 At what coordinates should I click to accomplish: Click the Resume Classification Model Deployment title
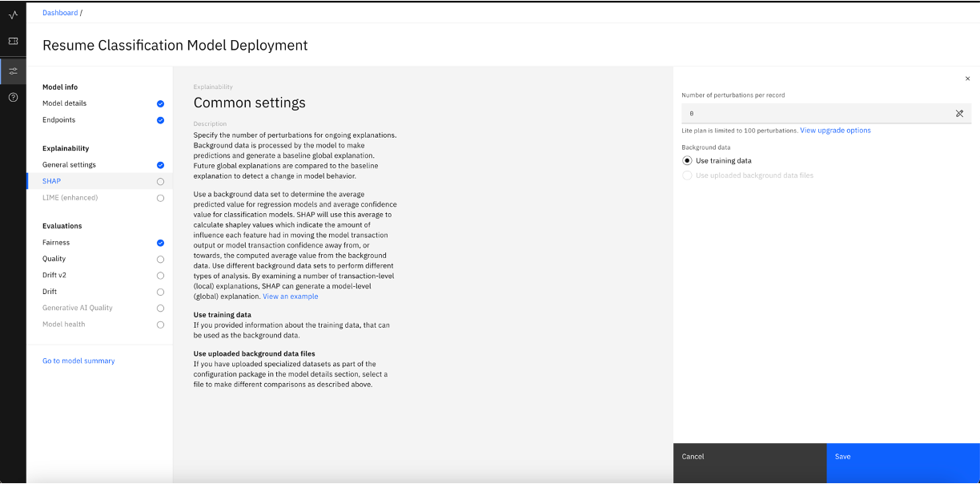click(x=175, y=46)
